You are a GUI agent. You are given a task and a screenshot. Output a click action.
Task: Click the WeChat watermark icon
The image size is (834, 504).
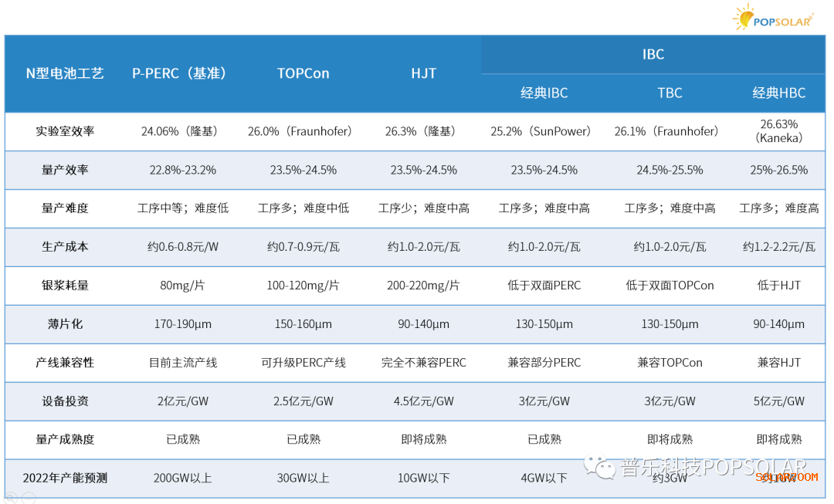[600, 467]
